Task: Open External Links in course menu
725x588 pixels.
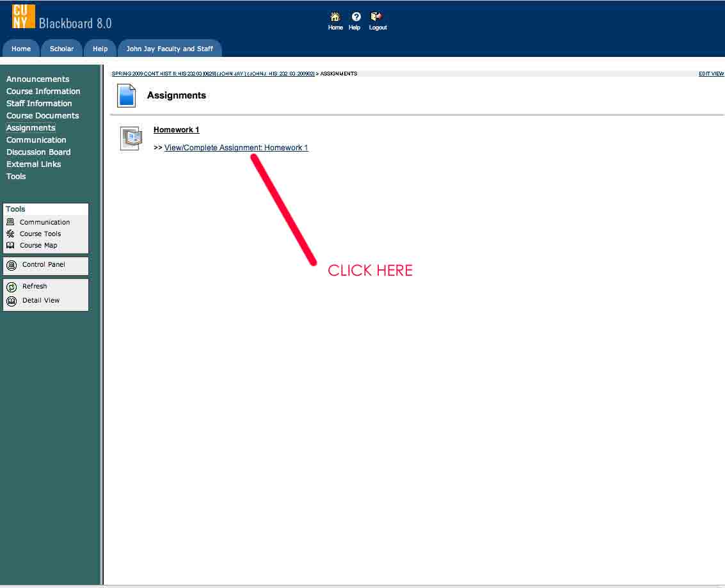Action: point(33,164)
